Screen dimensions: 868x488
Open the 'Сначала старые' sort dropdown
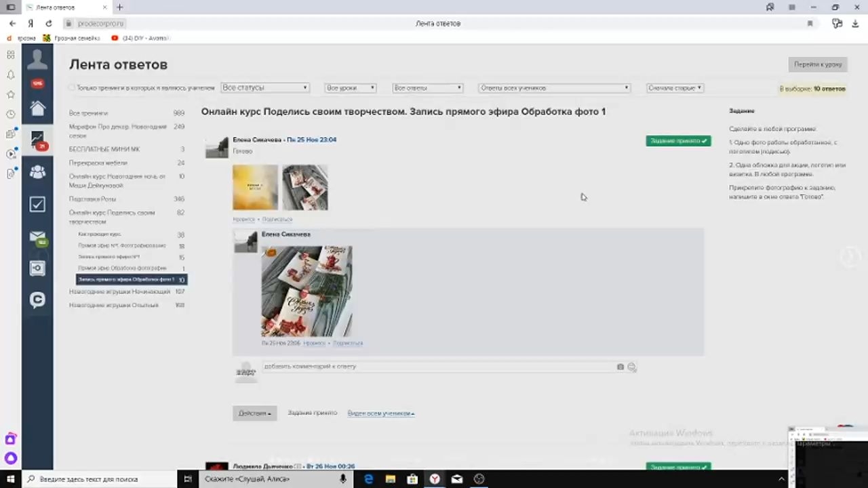[x=675, y=88]
